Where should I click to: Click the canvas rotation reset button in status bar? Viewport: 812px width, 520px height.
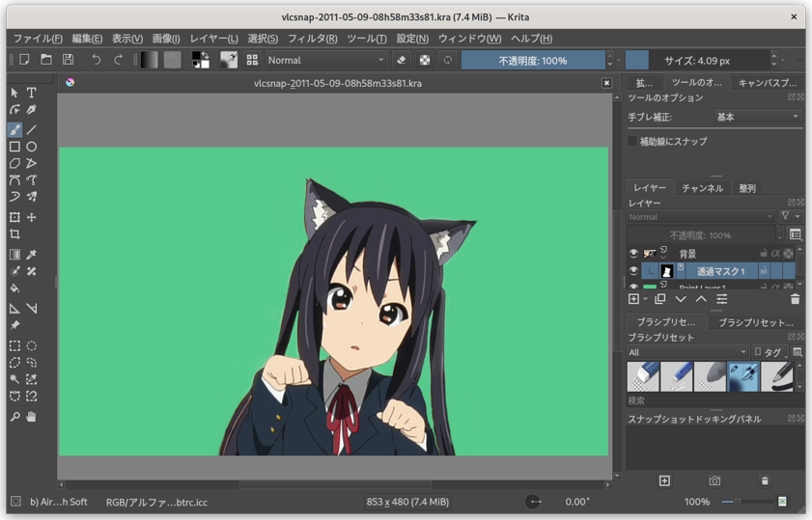[533, 502]
